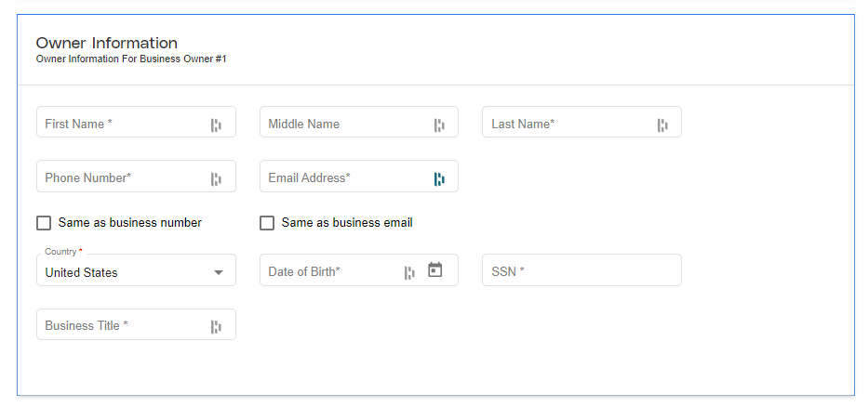
Task: Check Same as business number box
Action: 44,223
